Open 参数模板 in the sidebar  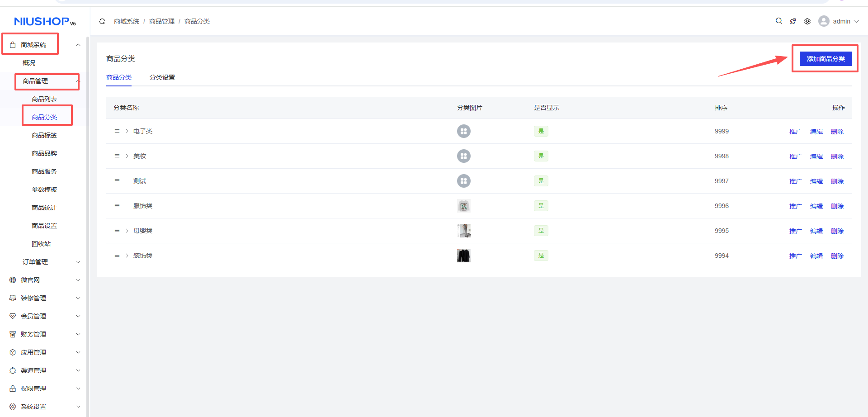tap(44, 190)
